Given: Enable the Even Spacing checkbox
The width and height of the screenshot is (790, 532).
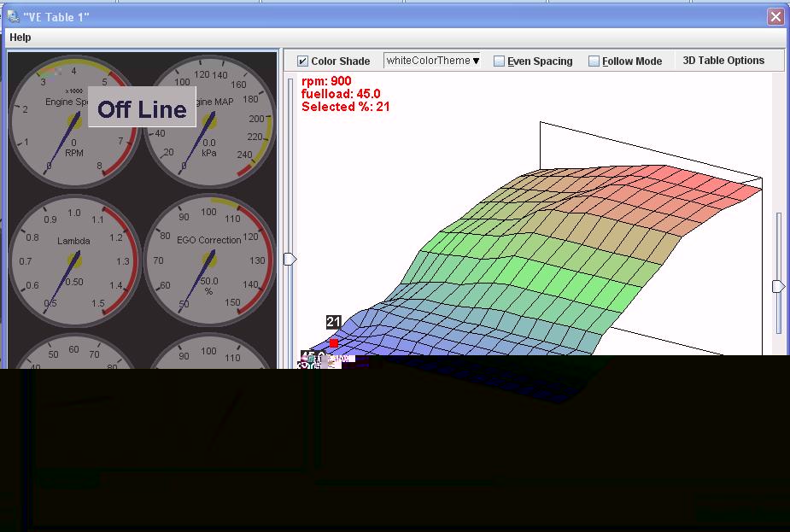Looking at the screenshot, I should (x=500, y=61).
